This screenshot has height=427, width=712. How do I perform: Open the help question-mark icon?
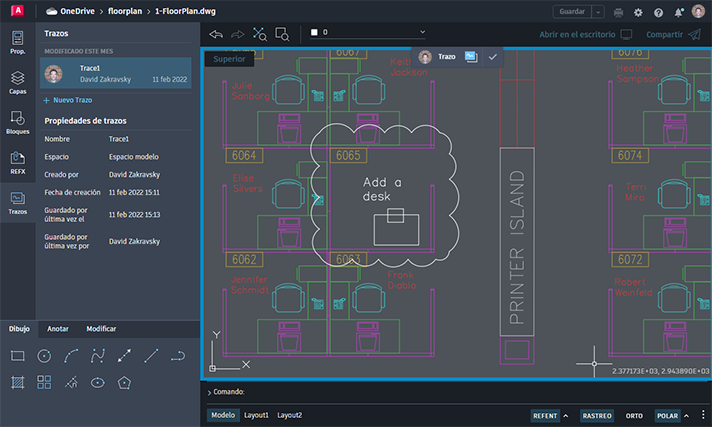658,12
